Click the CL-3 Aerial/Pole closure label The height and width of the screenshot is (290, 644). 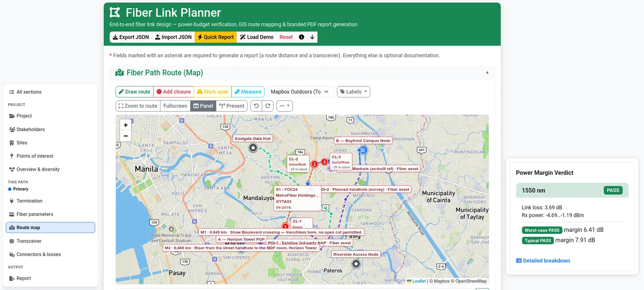[341, 162]
